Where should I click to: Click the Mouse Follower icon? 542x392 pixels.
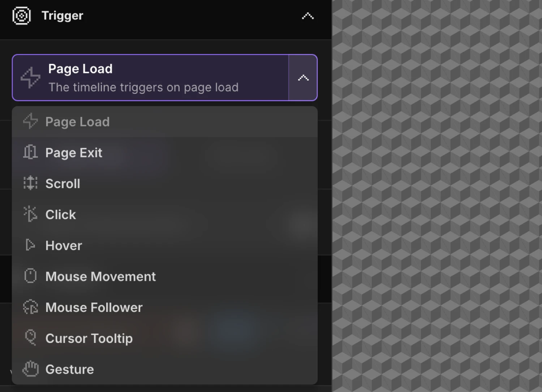point(30,307)
